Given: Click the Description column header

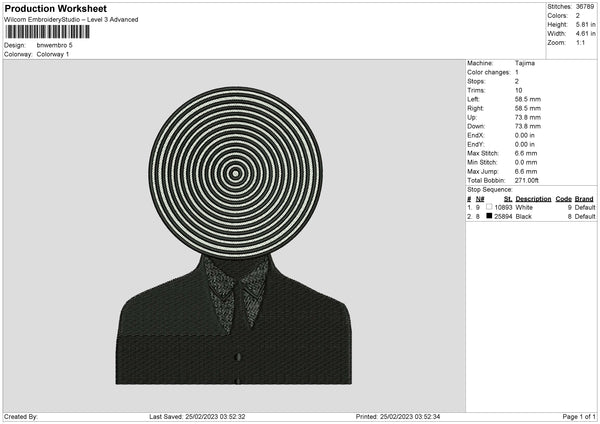Looking at the screenshot, I should (533, 199).
